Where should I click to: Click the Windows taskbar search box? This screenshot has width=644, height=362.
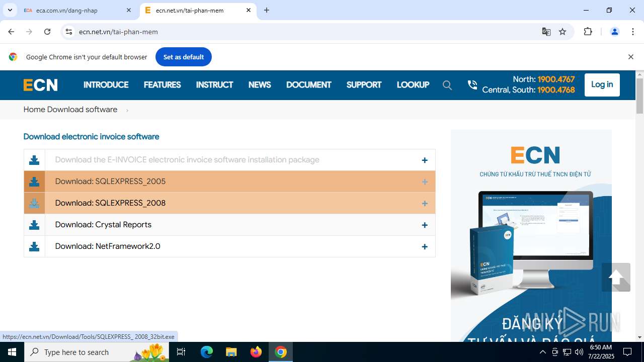96,352
